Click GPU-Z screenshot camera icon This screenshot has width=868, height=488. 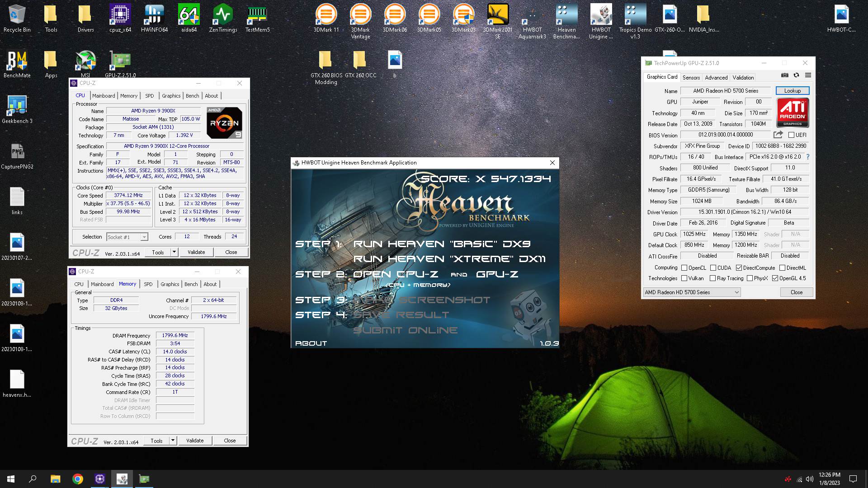(785, 75)
